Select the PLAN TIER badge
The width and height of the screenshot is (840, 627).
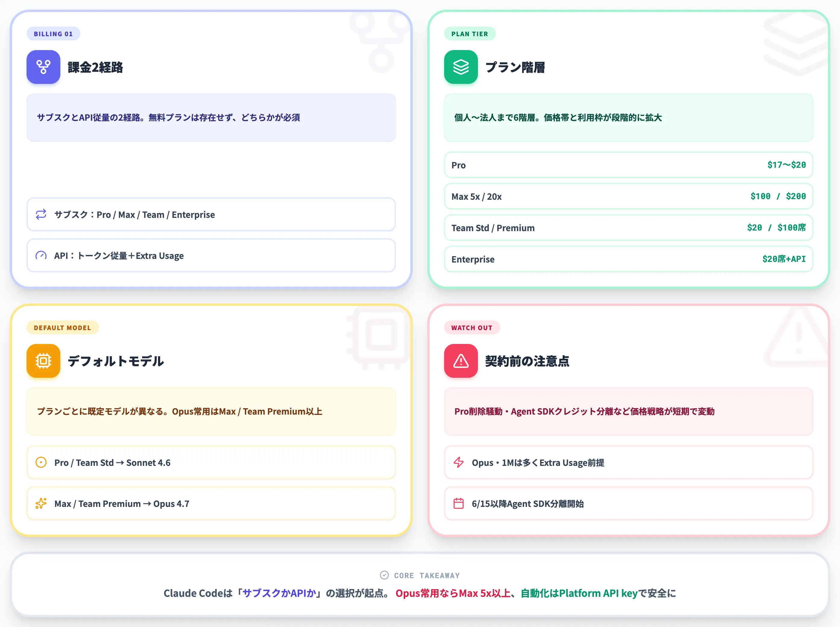point(469,34)
